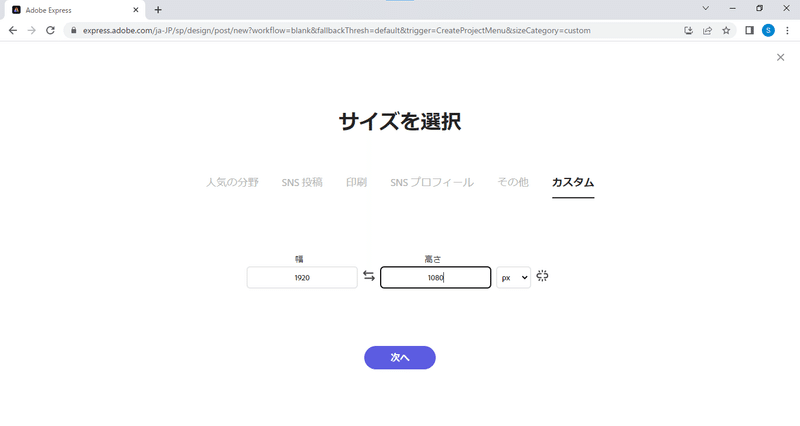View site security lock info

pos(73,31)
